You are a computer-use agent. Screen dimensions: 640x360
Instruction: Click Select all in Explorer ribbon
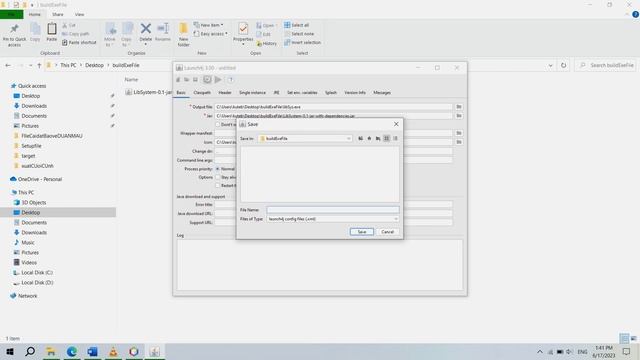(x=297, y=25)
